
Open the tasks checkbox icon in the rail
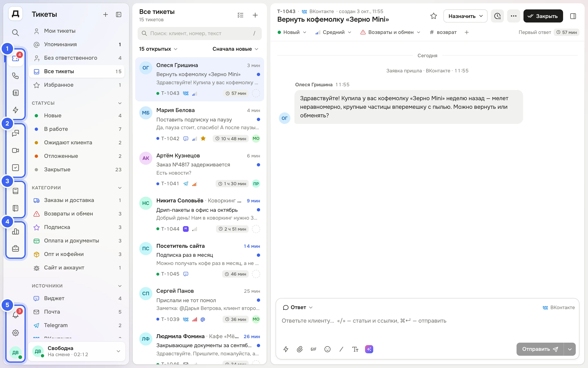tap(16, 168)
